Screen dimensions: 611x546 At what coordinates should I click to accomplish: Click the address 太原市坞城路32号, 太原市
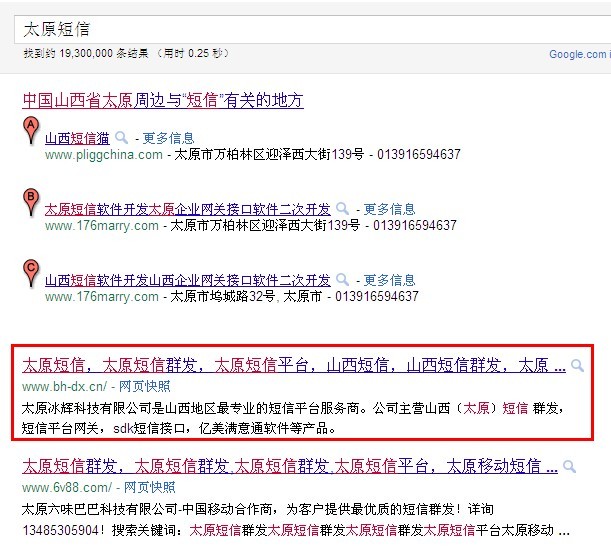(246, 297)
